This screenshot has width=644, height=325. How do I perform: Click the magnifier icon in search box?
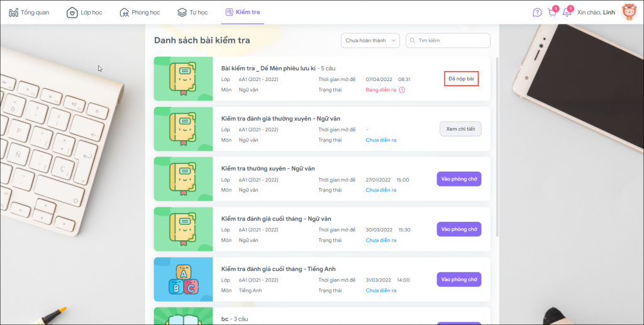(x=413, y=41)
